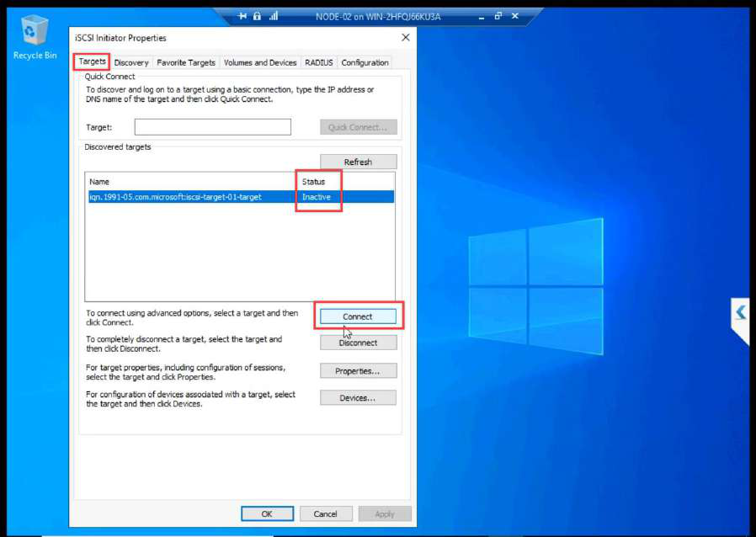Open the Devices button
The image size is (756, 537).
pyautogui.click(x=359, y=397)
